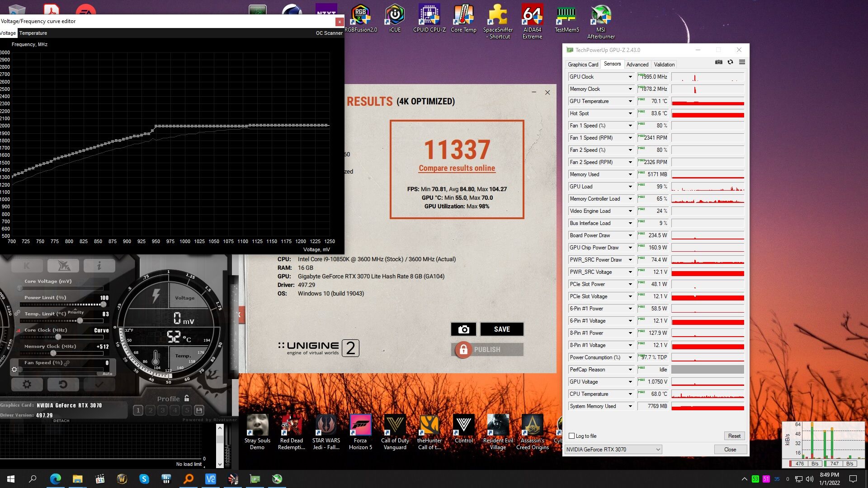Open Microsoft Edge from the taskbar
Image resolution: width=868 pixels, height=488 pixels.
point(56,479)
